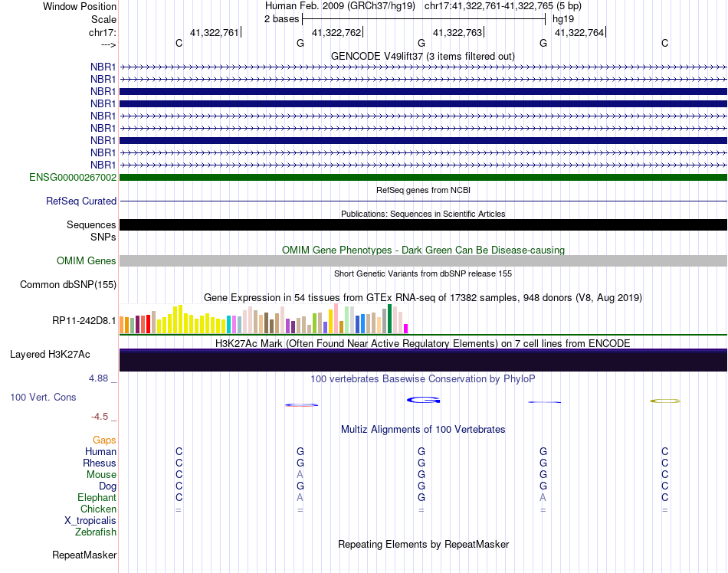Image resolution: width=728 pixels, height=573 pixels.
Task: Click the olive C conservation logo
Action: (665, 401)
